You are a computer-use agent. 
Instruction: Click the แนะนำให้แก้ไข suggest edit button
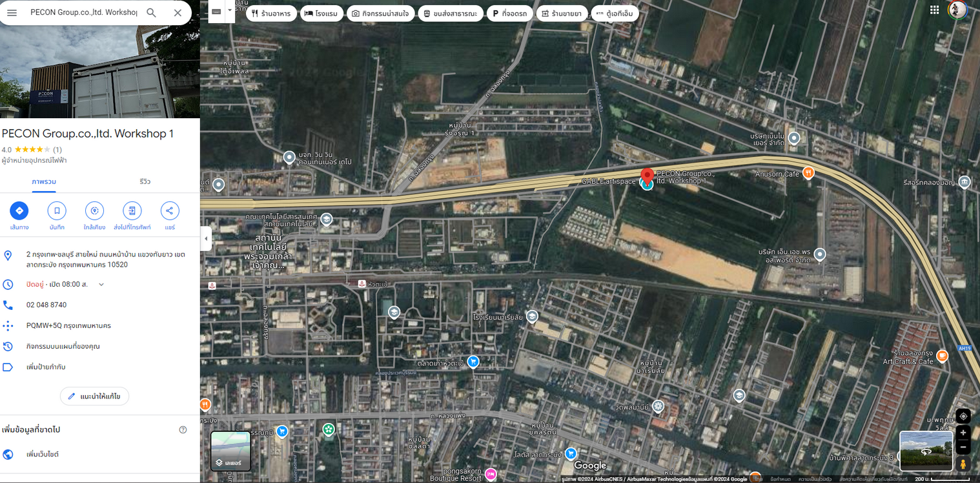pyautogui.click(x=94, y=396)
